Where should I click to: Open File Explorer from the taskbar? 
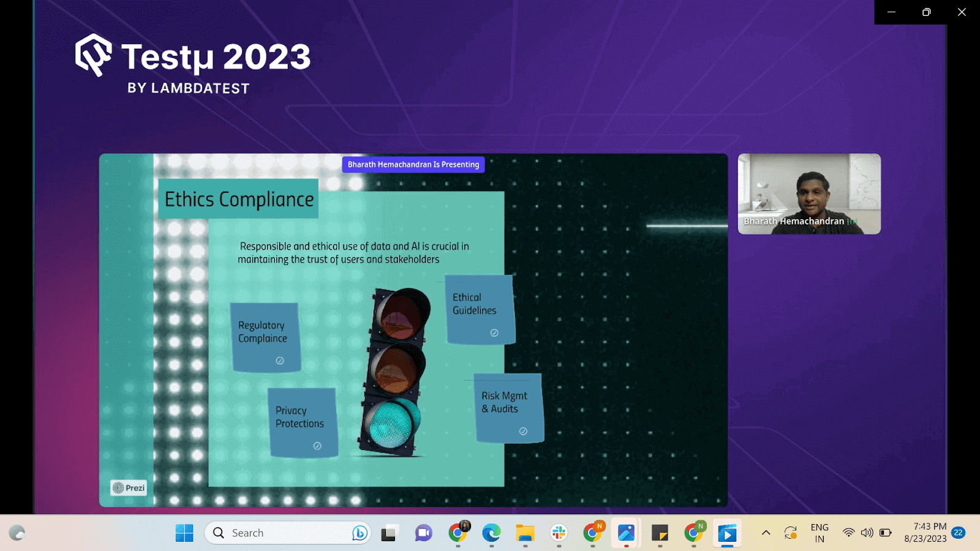[x=525, y=533]
